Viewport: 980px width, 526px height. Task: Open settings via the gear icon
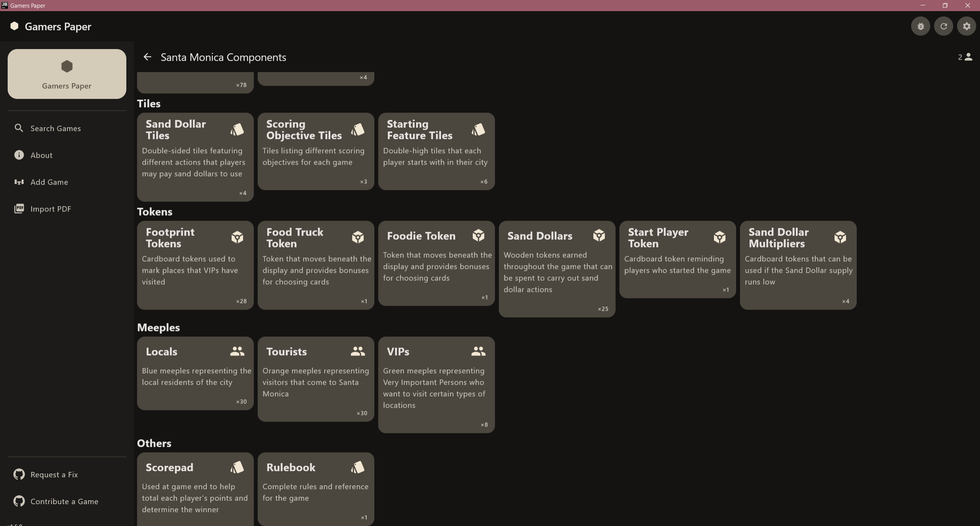(x=967, y=26)
